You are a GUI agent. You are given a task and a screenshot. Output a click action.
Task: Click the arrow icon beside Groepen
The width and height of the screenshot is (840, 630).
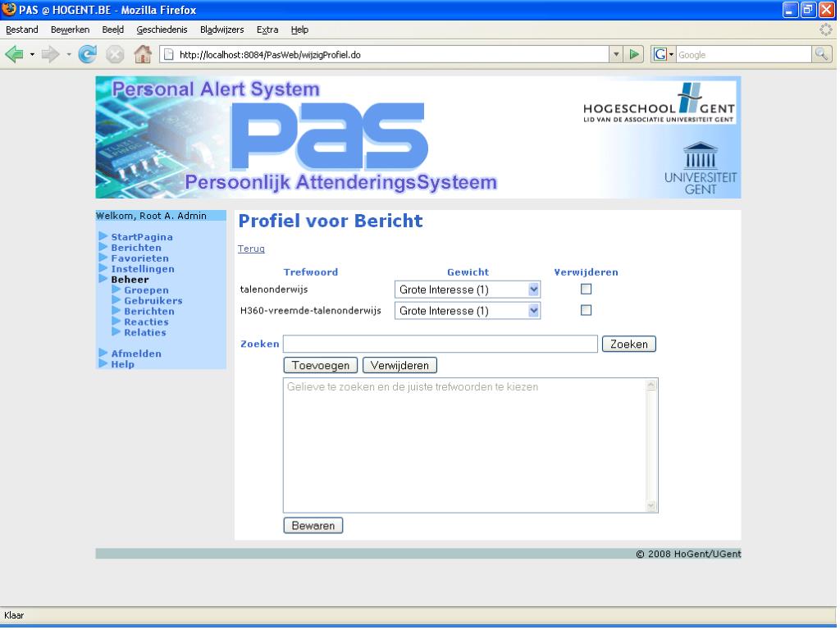116,290
